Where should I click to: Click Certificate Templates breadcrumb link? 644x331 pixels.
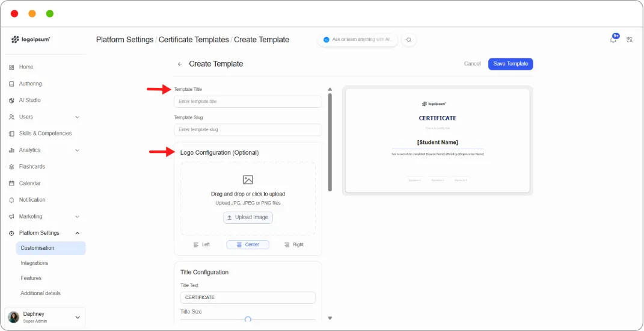click(194, 40)
